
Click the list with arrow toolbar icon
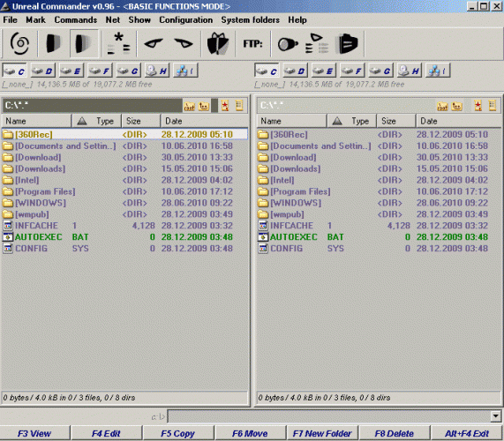(x=317, y=43)
